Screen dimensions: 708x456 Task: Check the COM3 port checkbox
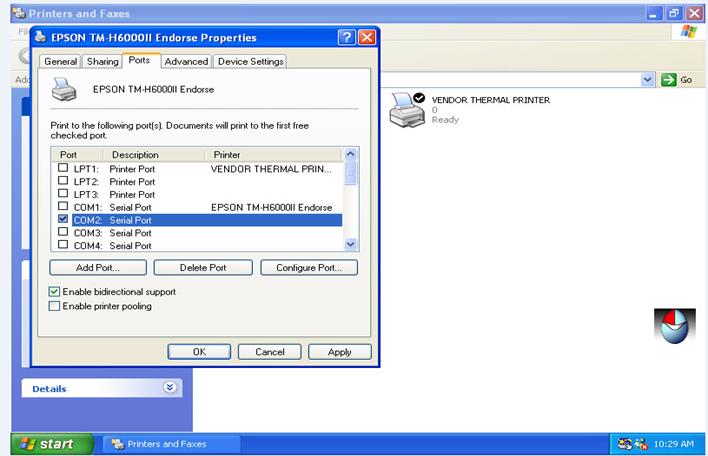tap(63, 232)
